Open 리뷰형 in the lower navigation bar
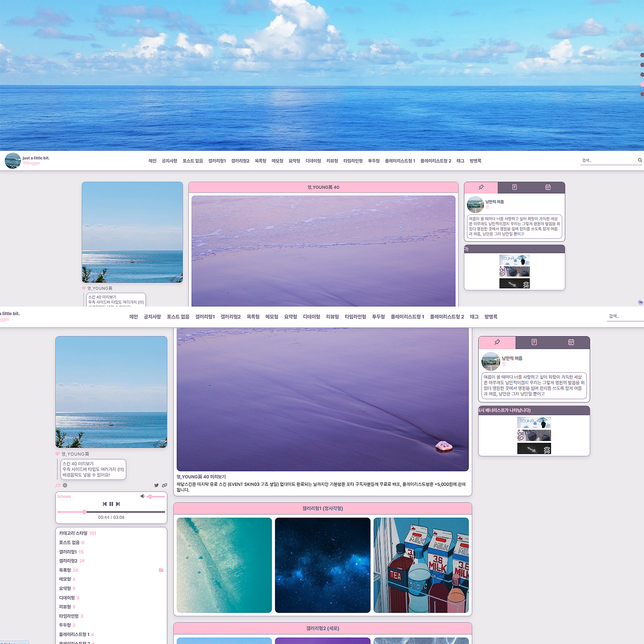This screenshot has height=644, width=644. [x=332, y=317]
